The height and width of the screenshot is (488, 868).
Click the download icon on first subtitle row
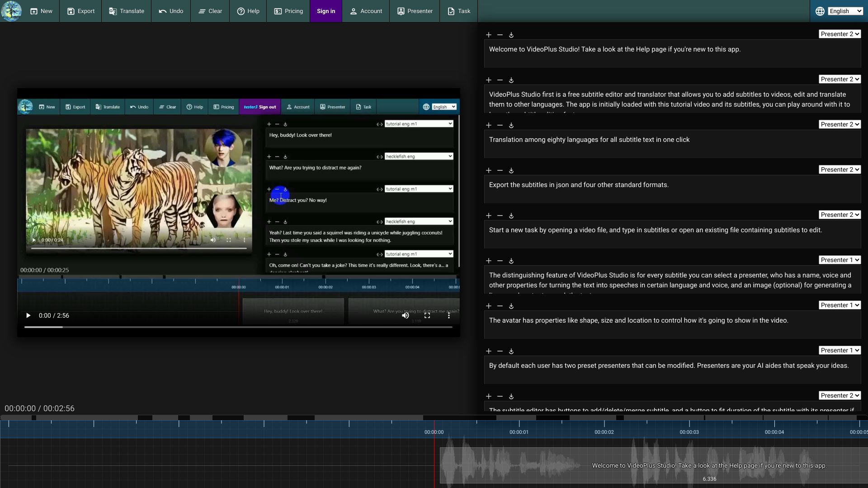coord(511,34)
